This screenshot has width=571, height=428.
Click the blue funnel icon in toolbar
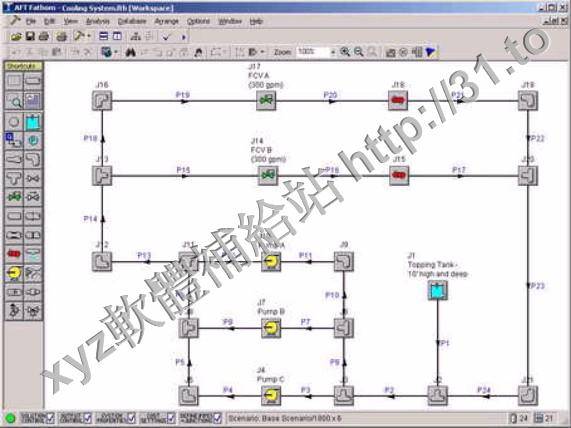[430, 52]
